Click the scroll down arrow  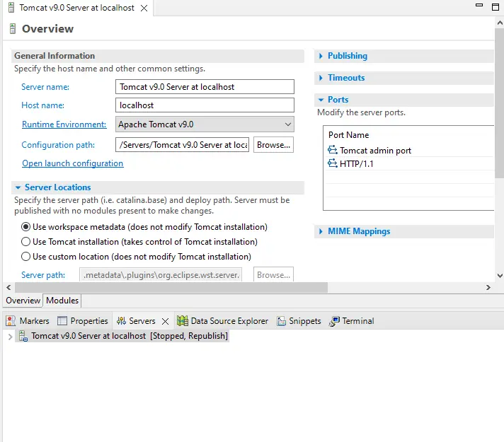(500, 275)
